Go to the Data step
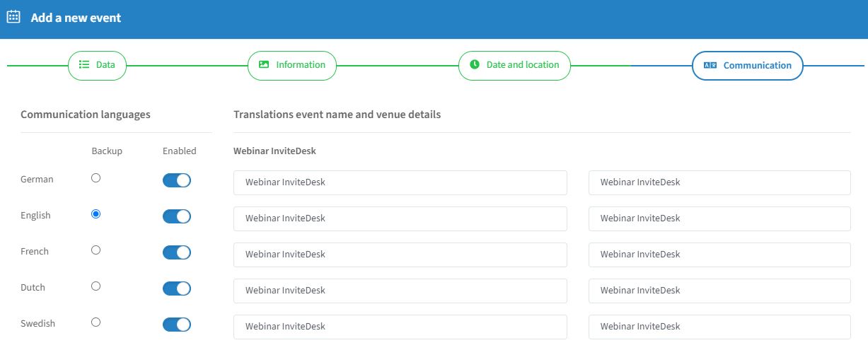The width and height of the screenshot is (868, 350). (x=97, y=65)
